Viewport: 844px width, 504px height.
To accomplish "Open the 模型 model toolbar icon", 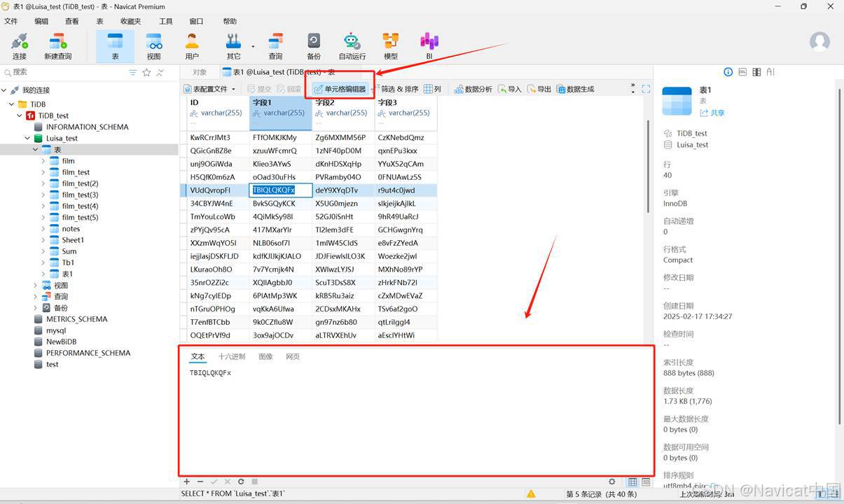I will (390, 46).
